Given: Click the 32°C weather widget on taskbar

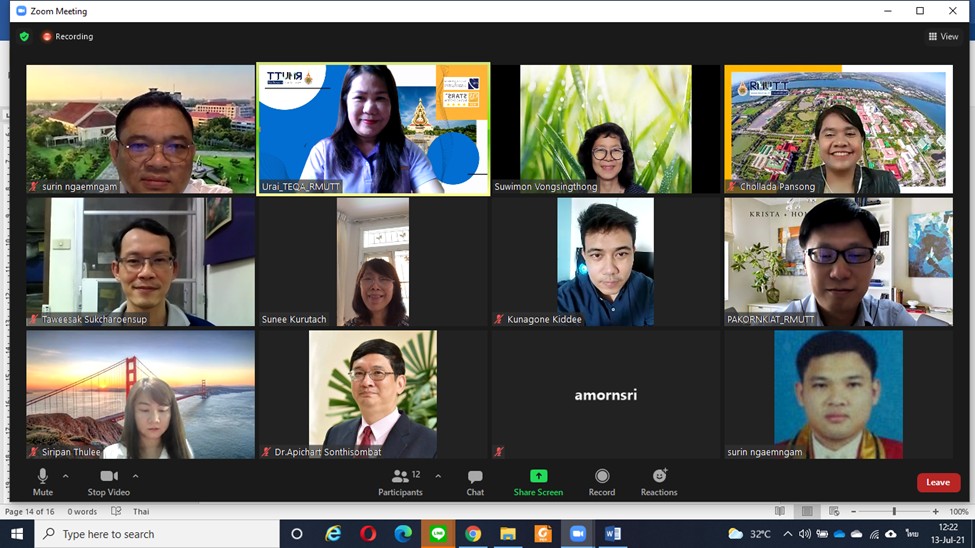Looking at the screenshot, I should [x=750, y=534].
